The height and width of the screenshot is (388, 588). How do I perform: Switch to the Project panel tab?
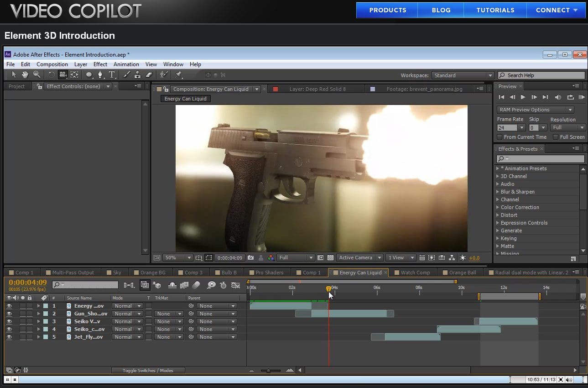[x=17, y=86]
